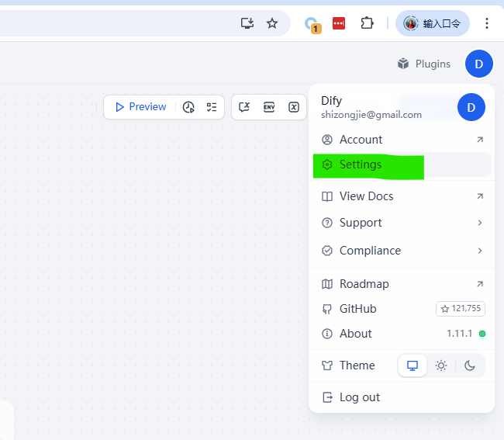This screenshot has height=440, width=504.
Task: Bookmark page with browser star icon
Action: 272,23
